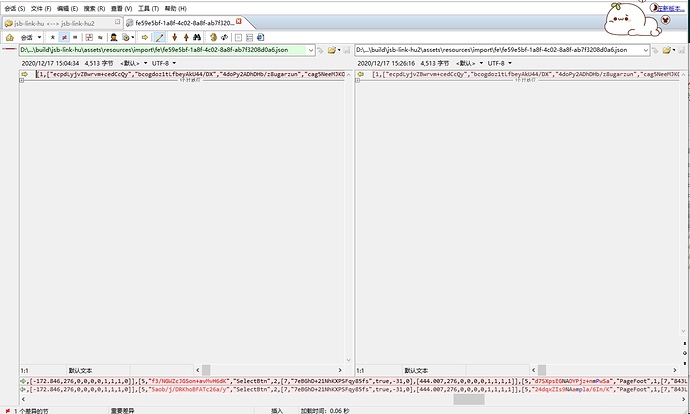Toggle Show Same lines filter
Screen dimensions: 690x414
click(75, 37)
